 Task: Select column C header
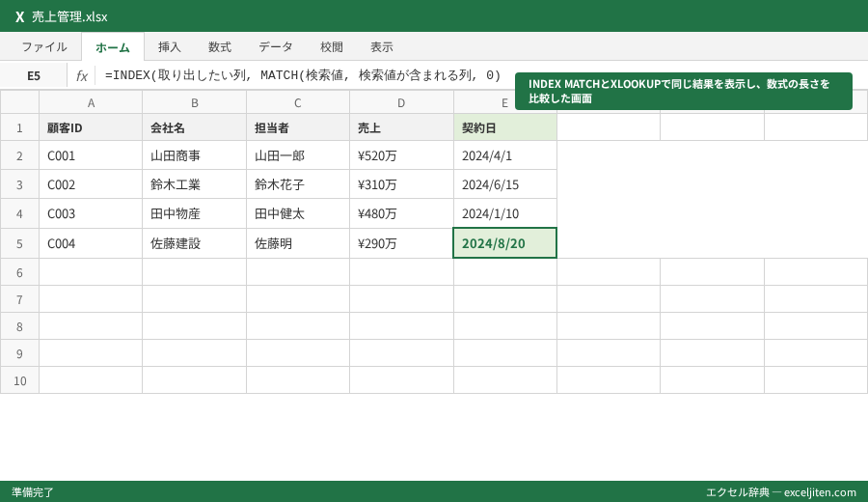pyautogui.click(x=298, y=102)
